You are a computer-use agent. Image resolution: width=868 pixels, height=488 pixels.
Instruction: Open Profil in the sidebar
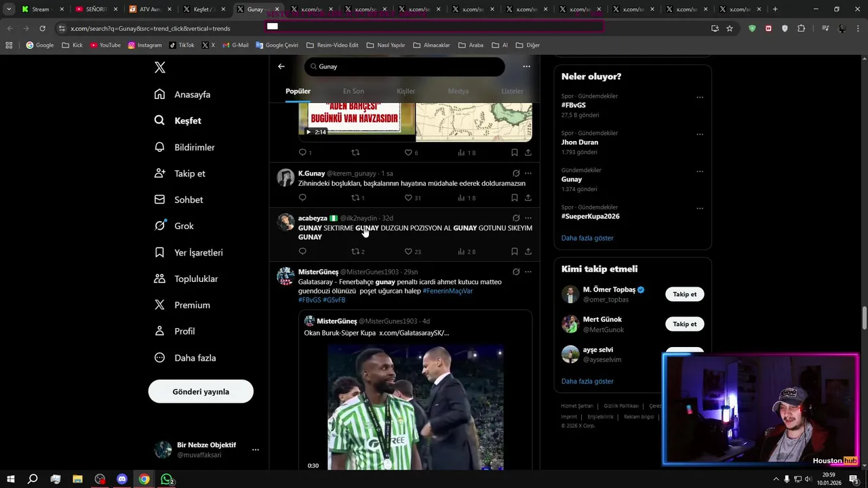click(x=175, y=331)
